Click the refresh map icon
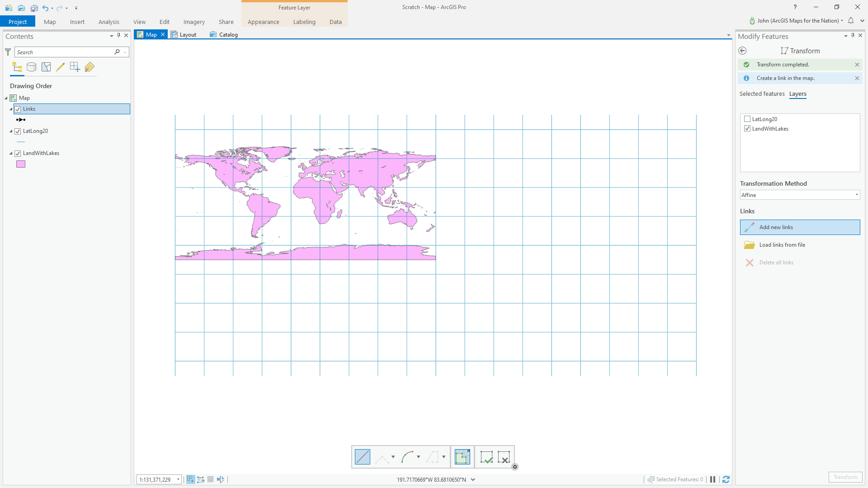This screenshot has width=868, height=488. [x=726, y=479]
